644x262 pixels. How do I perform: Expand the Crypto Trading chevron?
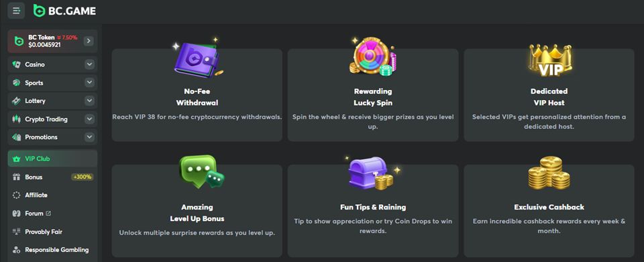89,119
